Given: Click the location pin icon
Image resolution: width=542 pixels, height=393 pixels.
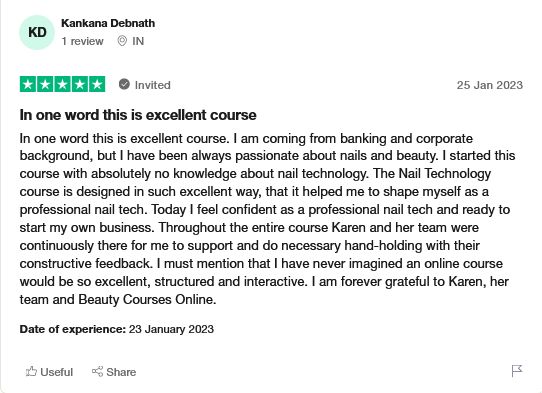Looking at the screenshot, I should point(122,41).
